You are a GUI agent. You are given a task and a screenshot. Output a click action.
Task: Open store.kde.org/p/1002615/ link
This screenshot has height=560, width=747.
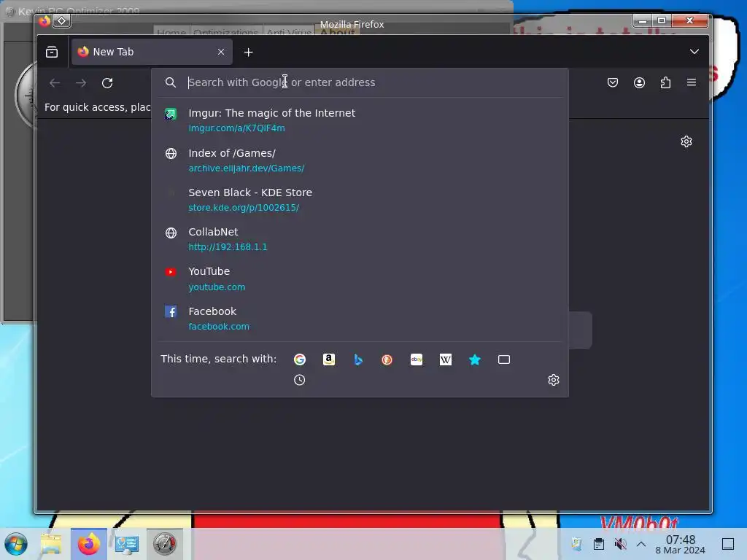coord(244,208)
